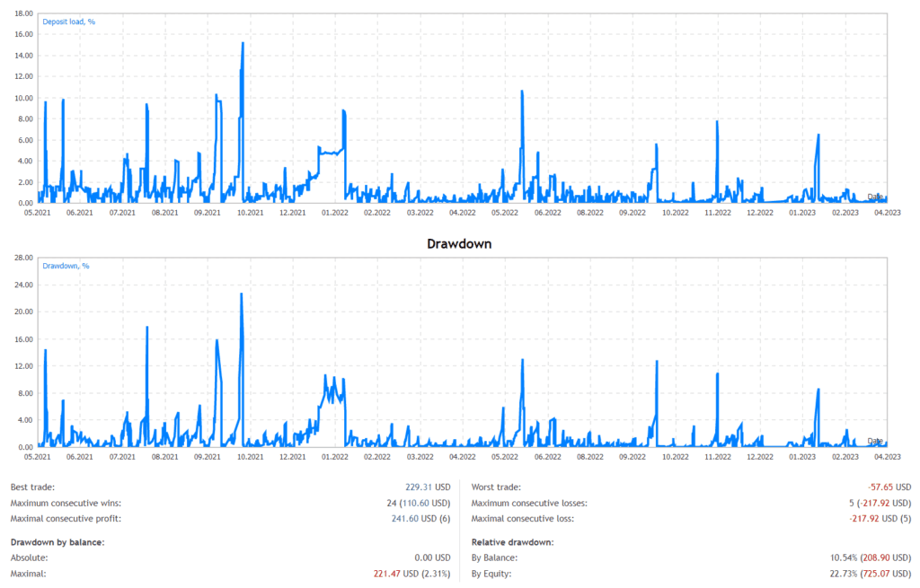Click 04.2023 on the Deposit load chart axis

[x=887, y=213]
